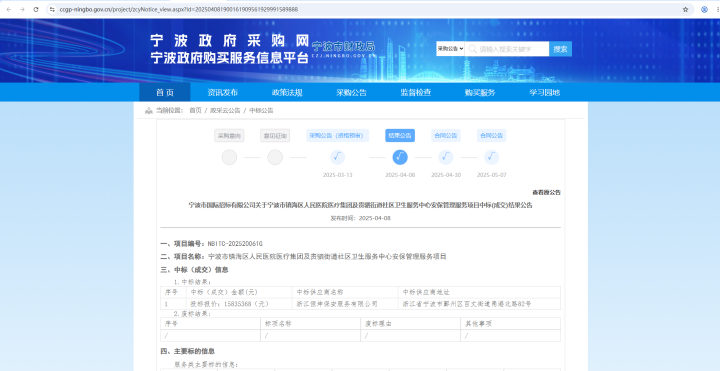
Task: Select the highlighted 结果公告 stage button
Action: 400,135
